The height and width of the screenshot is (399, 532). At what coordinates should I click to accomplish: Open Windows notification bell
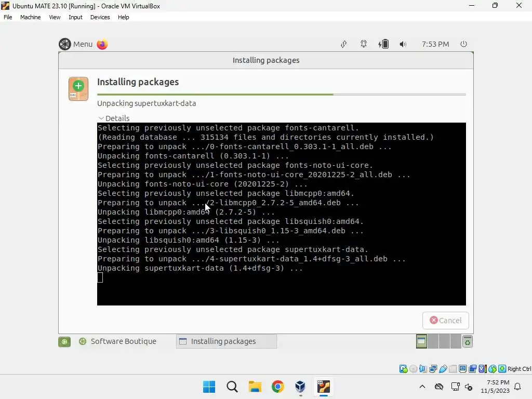tap(518, 387)
